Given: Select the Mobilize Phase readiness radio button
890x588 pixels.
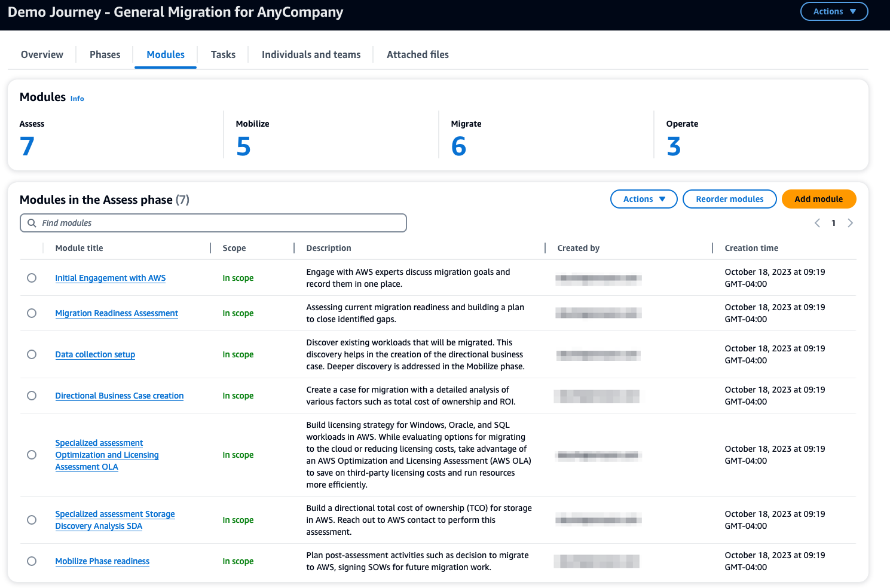Looking at the screenshot, I should tap(32, 561).
